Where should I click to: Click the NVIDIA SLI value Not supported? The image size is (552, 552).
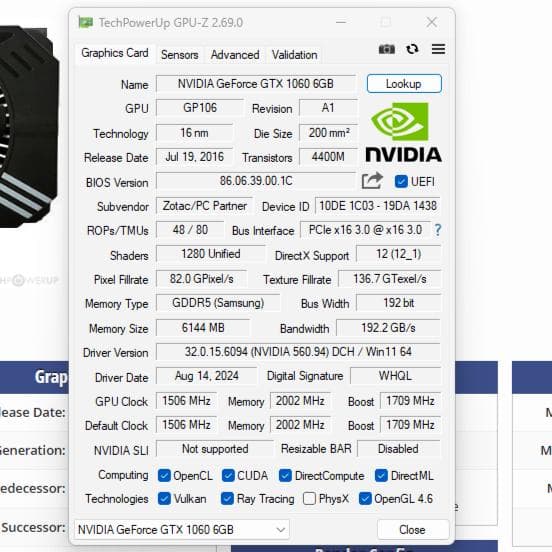[x=215, y=449]
